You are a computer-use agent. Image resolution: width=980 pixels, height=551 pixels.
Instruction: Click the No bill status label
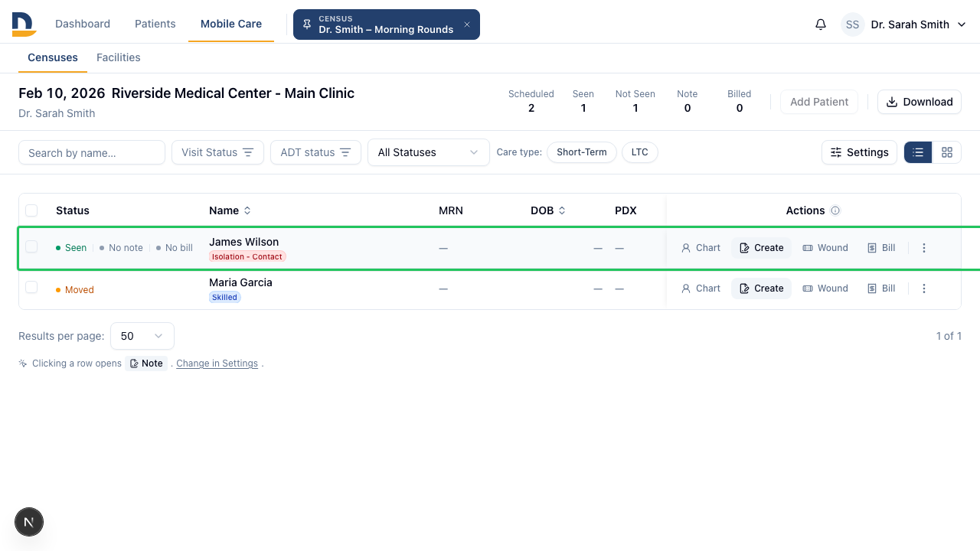pyautogui.click(x=174, y=248)
